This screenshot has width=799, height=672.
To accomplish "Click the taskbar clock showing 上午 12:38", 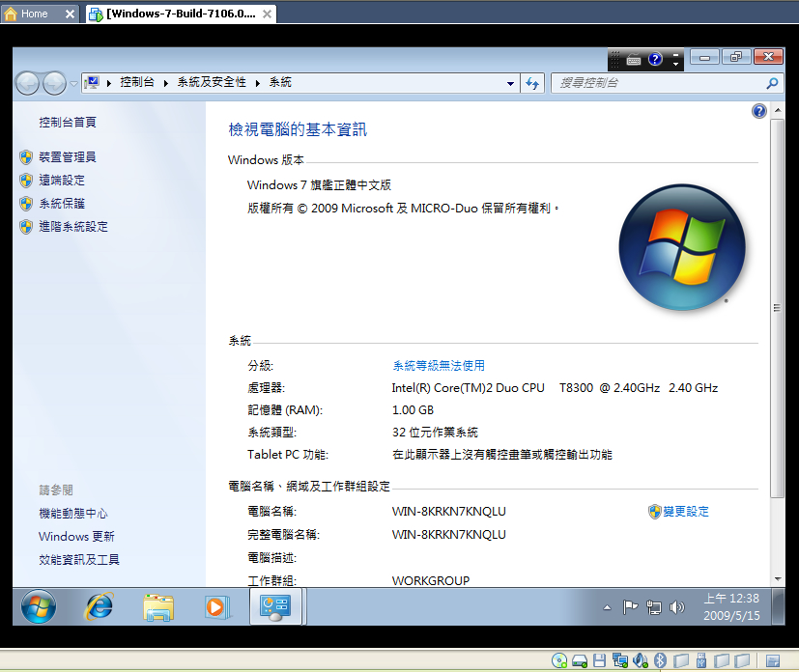I will coord(731,607).
